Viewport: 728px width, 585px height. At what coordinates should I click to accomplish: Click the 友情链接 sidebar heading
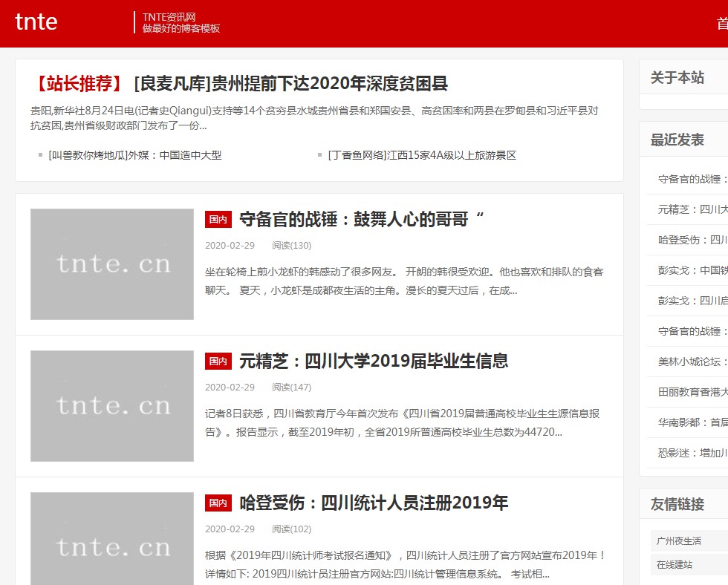tap(677, 504)
